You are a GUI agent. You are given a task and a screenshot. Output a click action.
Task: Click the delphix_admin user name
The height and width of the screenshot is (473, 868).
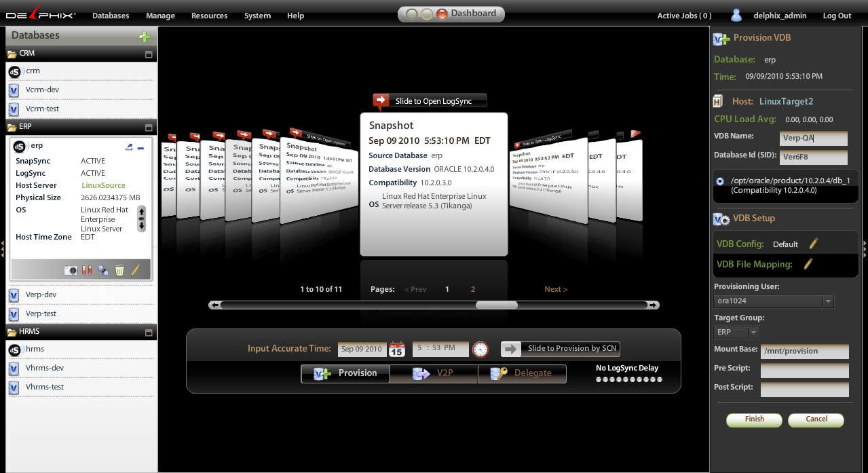[x=780, y=16]
